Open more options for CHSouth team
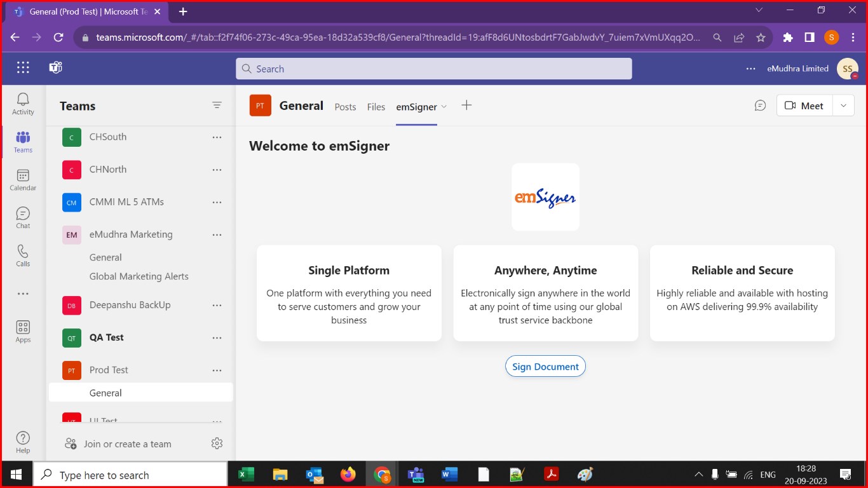Viewport: 868px width, 488px height. [x=217, y=137]
